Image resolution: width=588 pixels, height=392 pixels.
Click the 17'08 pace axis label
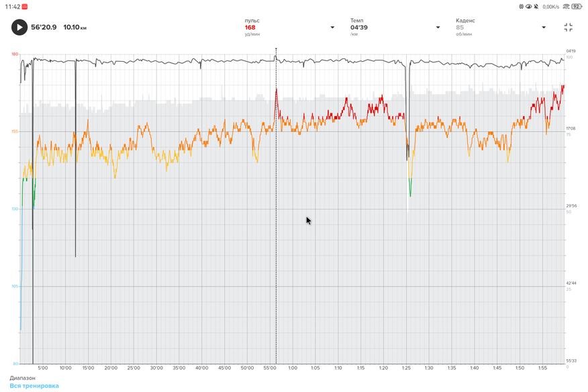pyautogui.click(x=571, y=128)
